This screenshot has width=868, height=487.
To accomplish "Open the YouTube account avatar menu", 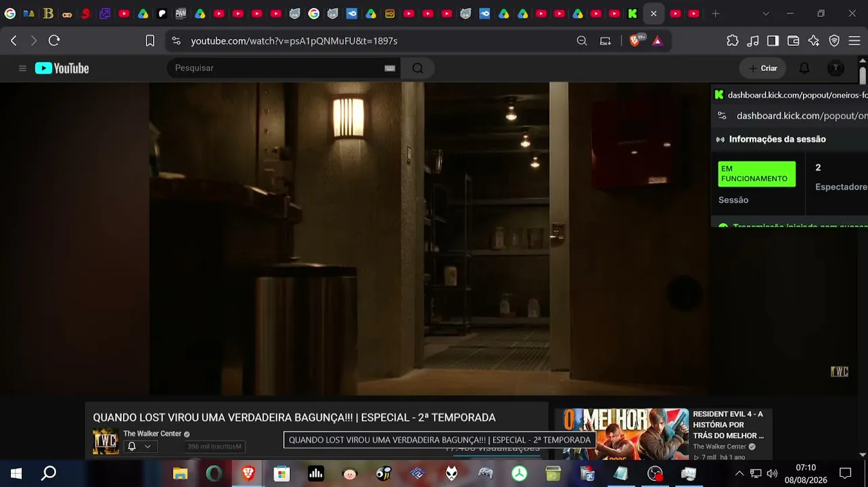I will pyautogui.click(x=836, y=68).
